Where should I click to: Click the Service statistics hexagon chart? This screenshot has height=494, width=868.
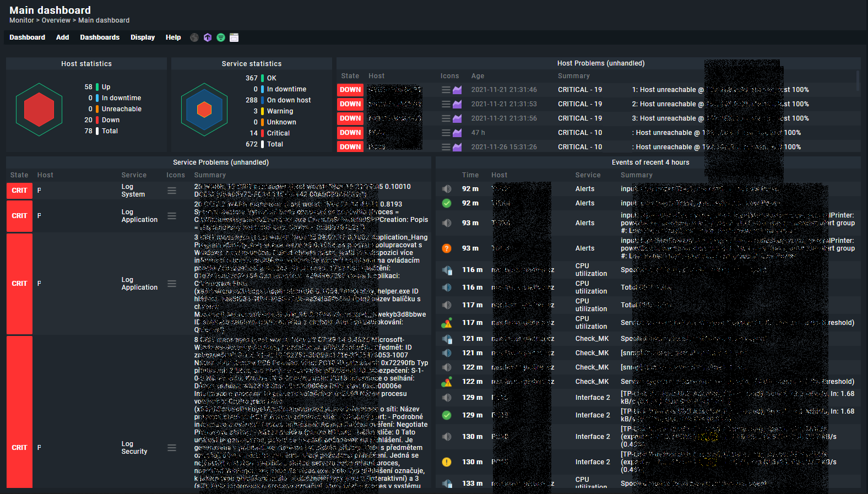(204, 110)
